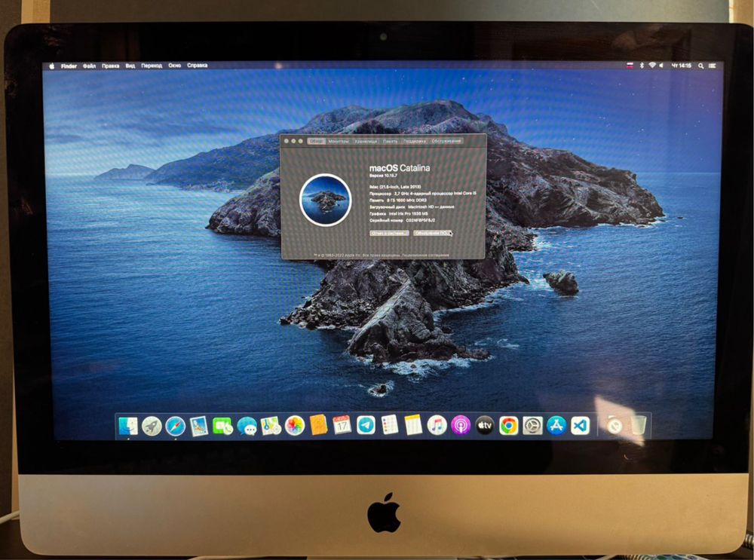This screenshot has height=560, width=754.
Task: Open the Лицензионное соглашение link
Action: pyautogui.click(x=425, y=256)
